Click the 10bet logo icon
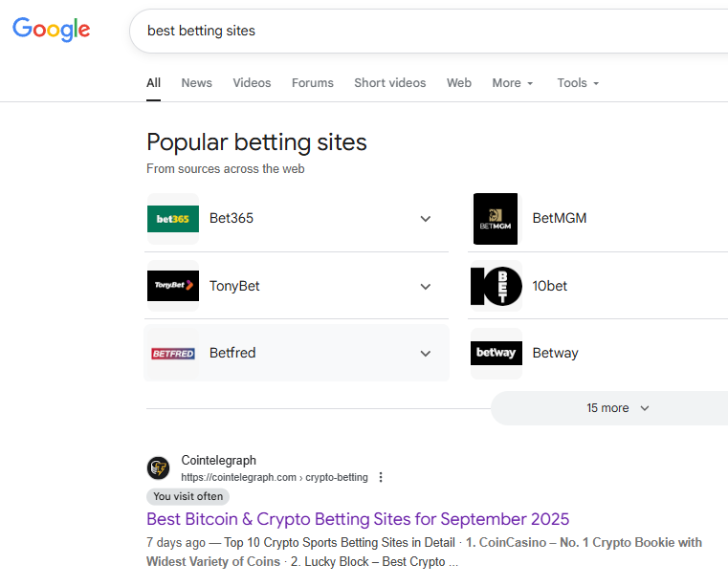This screenshot has height=586, width=728. pos(496,286)
